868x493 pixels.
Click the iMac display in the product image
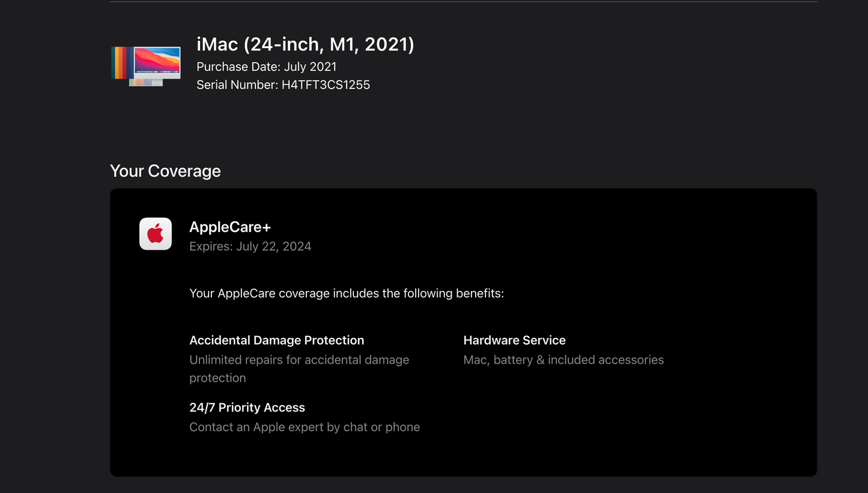tap(157, 61)
